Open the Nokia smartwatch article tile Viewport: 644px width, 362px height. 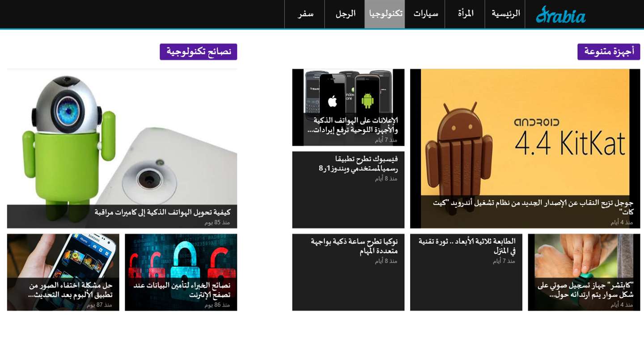tap(348, 272)
